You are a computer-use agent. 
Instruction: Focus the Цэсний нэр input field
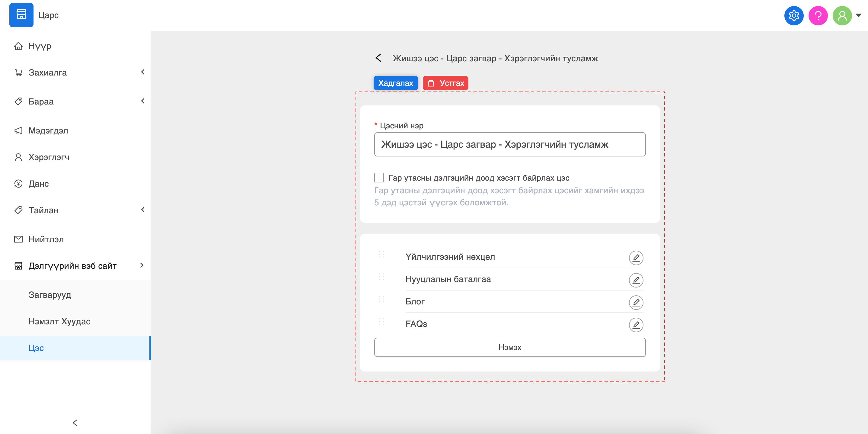[x=510, y=144]
